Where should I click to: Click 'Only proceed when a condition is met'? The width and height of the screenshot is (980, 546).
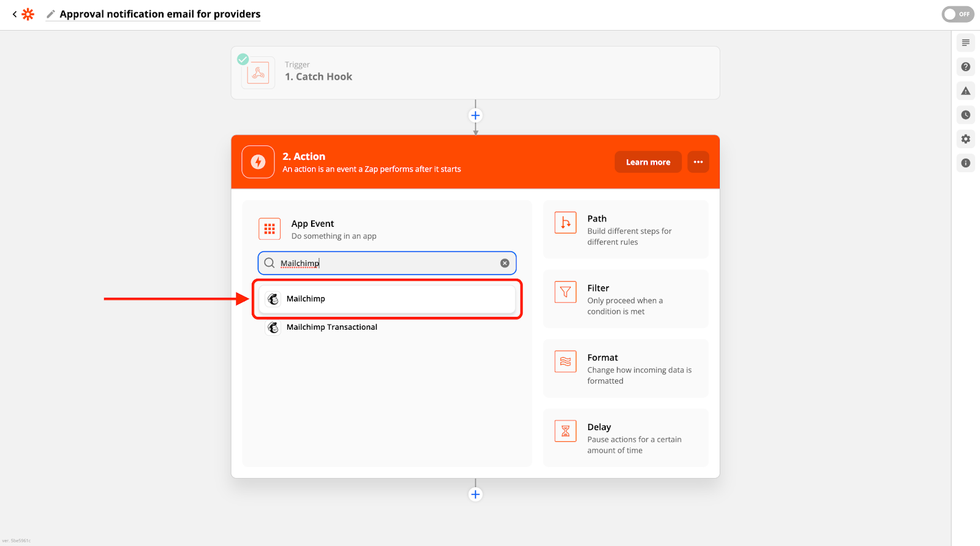click(x=625, y=306)
